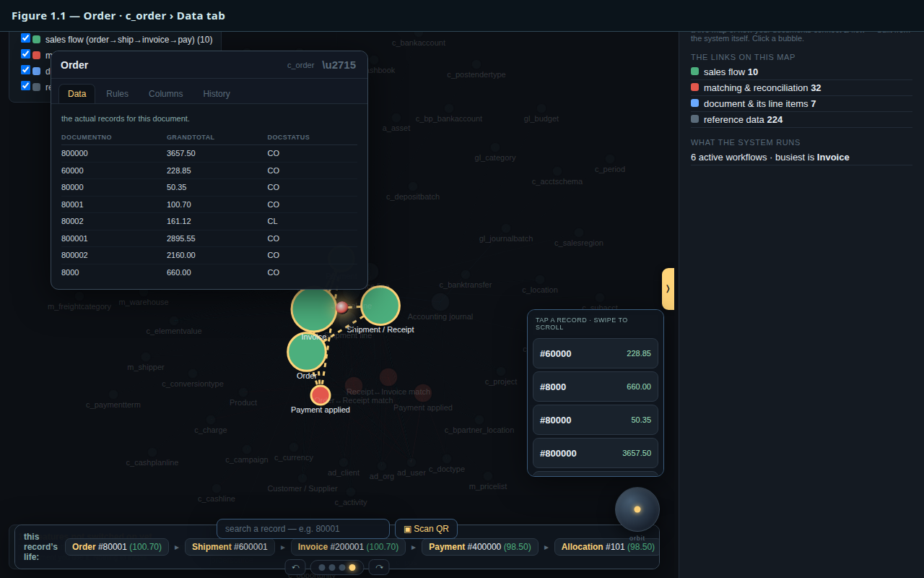Tap record #60000 in the list
The image size is (924, 578).
pos(596,353)
